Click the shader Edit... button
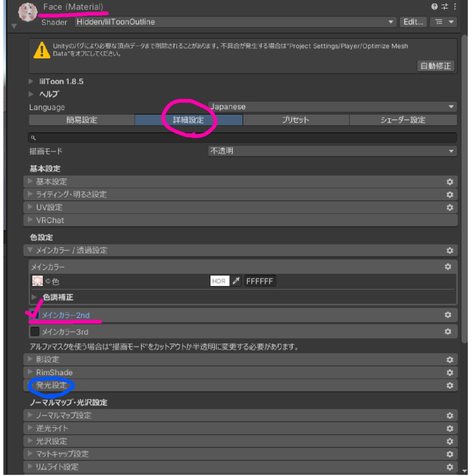The width and height of the screenshot is (476, 476). pyautogui.click(x=413, y=22)
